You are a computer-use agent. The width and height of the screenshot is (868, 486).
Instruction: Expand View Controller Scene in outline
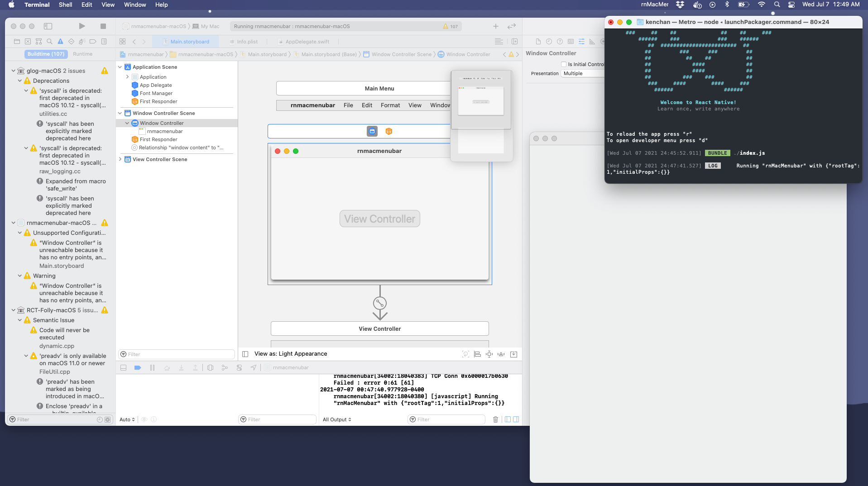tap(120, 159)
